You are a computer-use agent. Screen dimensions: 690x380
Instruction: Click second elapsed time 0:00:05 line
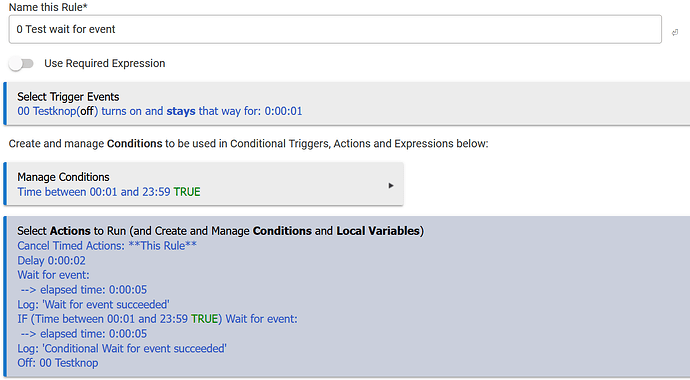tap(84, 334)
